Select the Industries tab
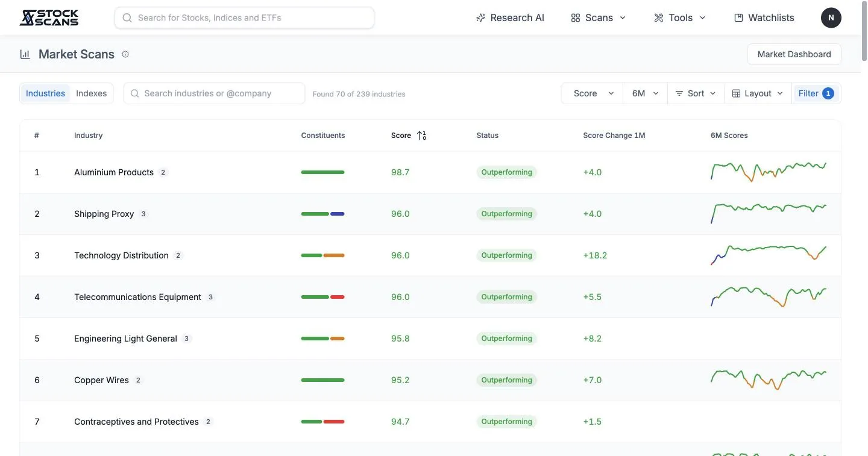The width and height of the screenshot is (868, 456). (45, 93)
